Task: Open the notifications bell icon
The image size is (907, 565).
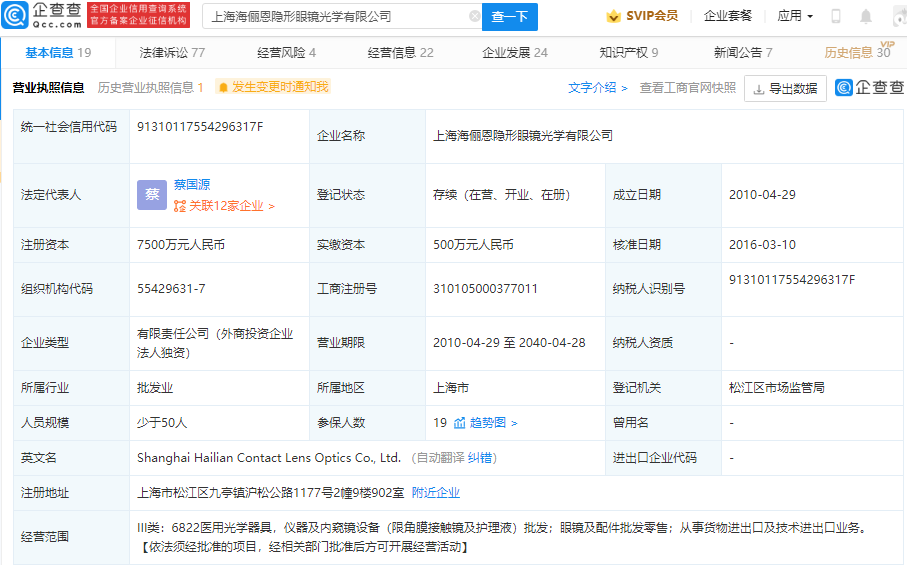Action: (865, 16)
